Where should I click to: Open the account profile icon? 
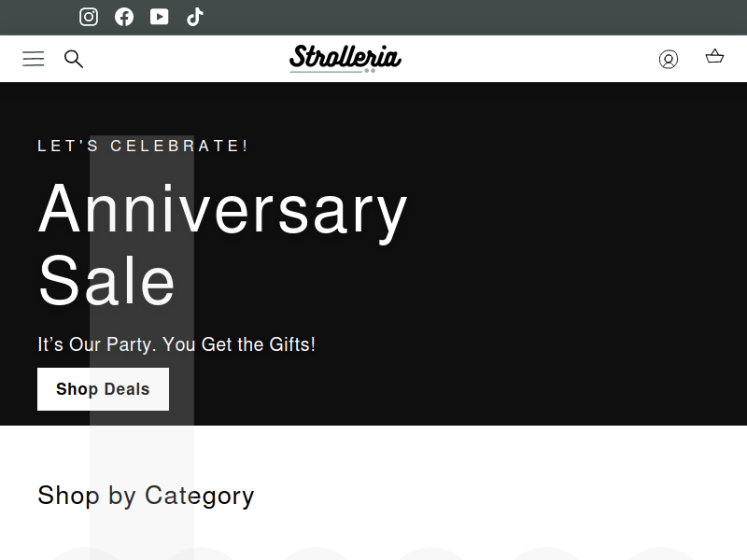[x=669, y=59]
